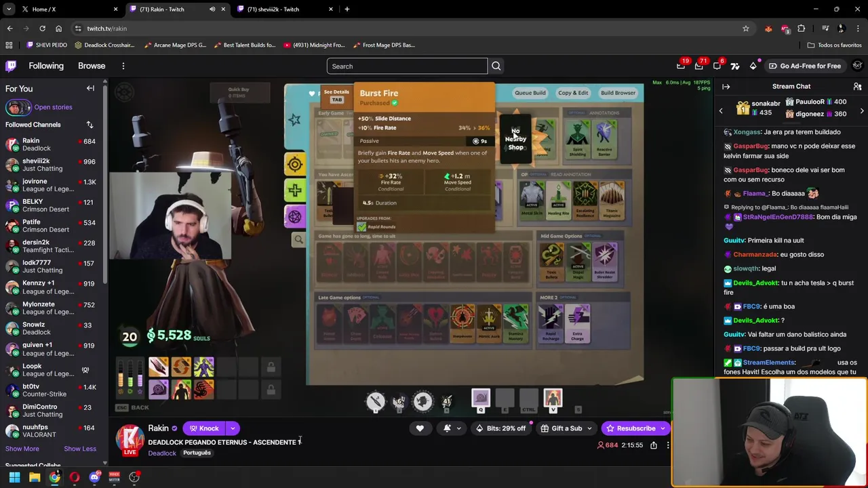This screenshot has height=488, width=868.
Task: Click Show More in followed channels
Action: [22, 449]
